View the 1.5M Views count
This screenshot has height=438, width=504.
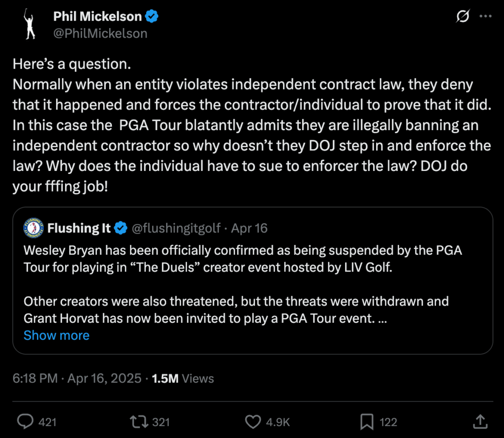(183, 378)
